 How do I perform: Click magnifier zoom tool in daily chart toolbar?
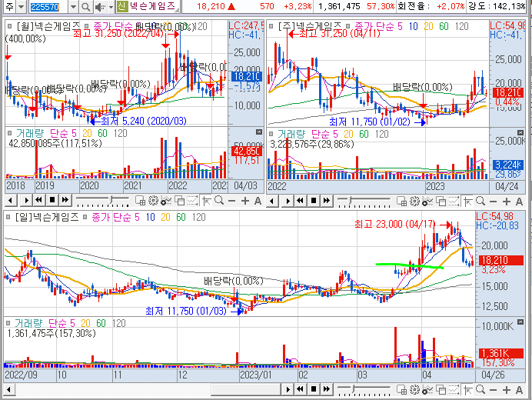[x=480, y=389]
